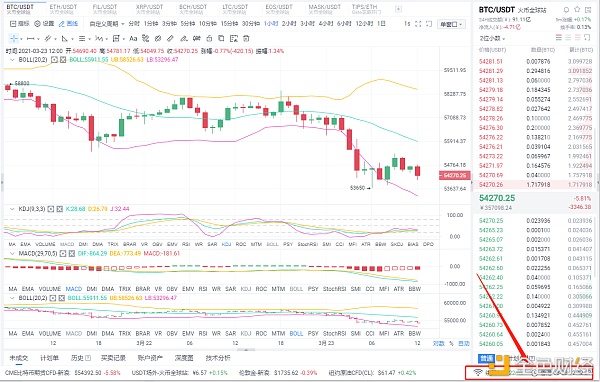Select the 4小时 timeframe
The height and width of the screenshot is (382, 600).
pyautogui.click(x=326, y=24)
